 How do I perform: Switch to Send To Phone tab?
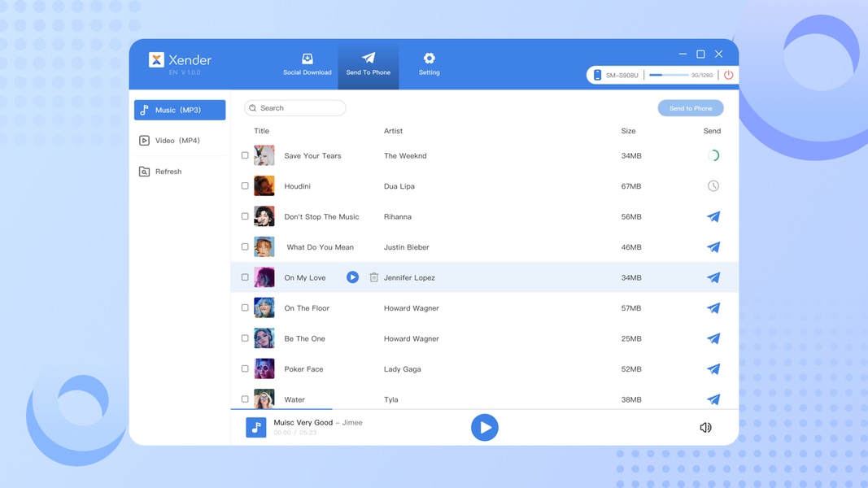pos(369,65)
